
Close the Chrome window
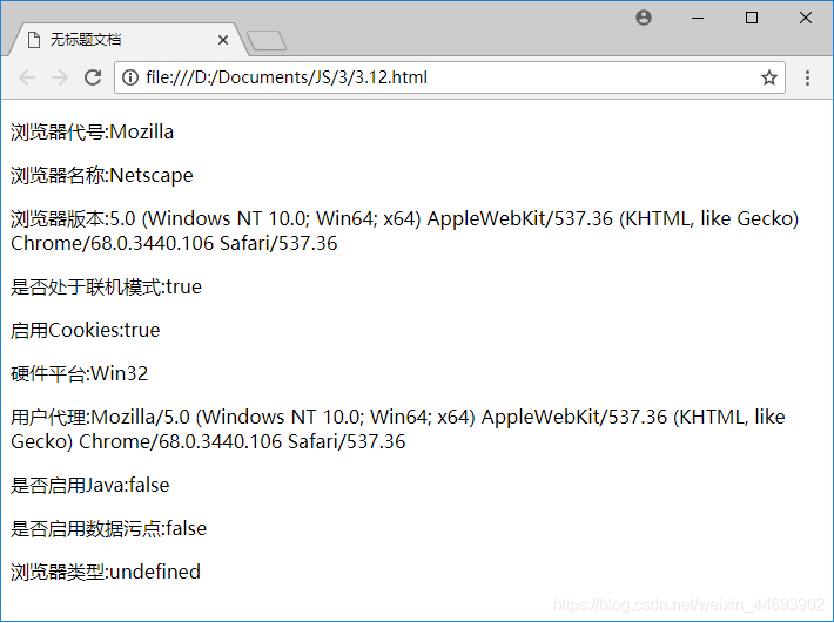point(805,18)
